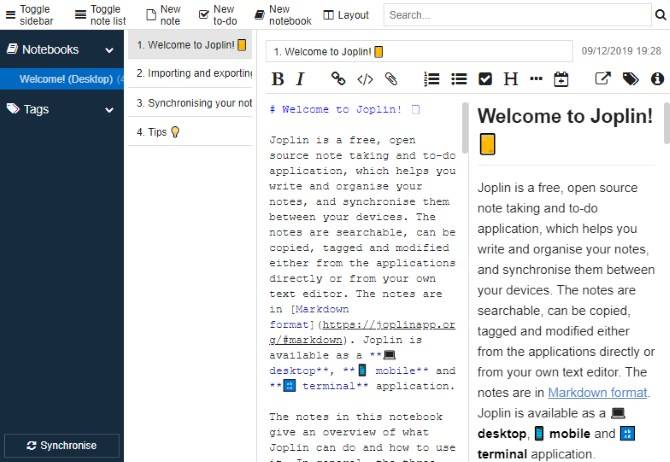Open note 1. Welcome to Joplin!

click(190, 44)
